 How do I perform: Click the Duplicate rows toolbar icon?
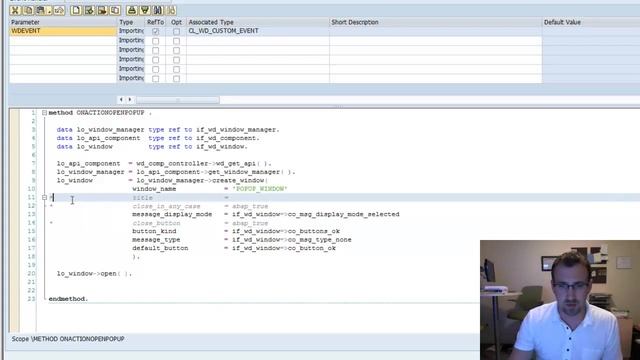point(115,10)
